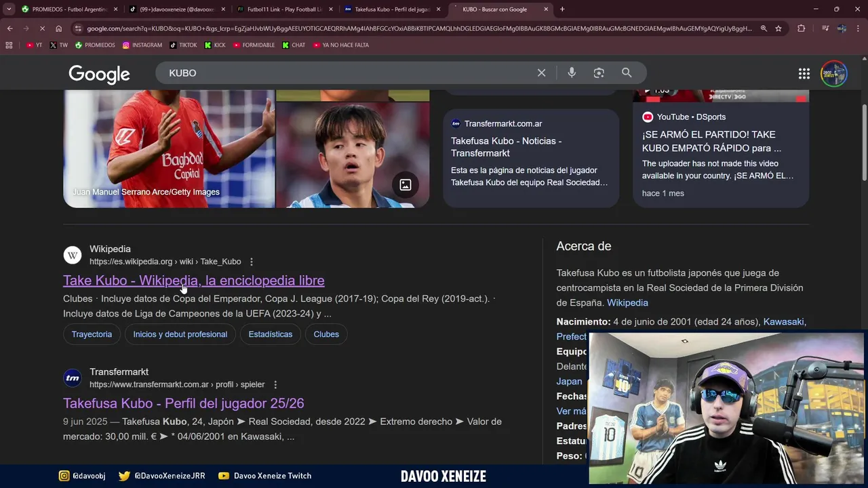The width and height of the screenshot is (868, 488).
Task: Open the Google apps grid
Action: coord(804,73)
